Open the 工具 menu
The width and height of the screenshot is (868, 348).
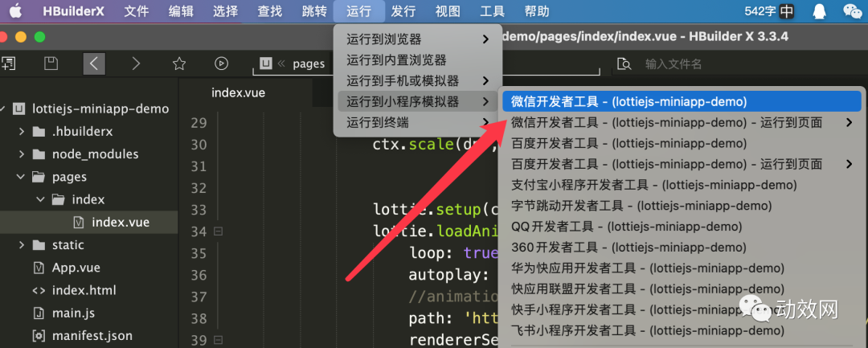(492, 11)
